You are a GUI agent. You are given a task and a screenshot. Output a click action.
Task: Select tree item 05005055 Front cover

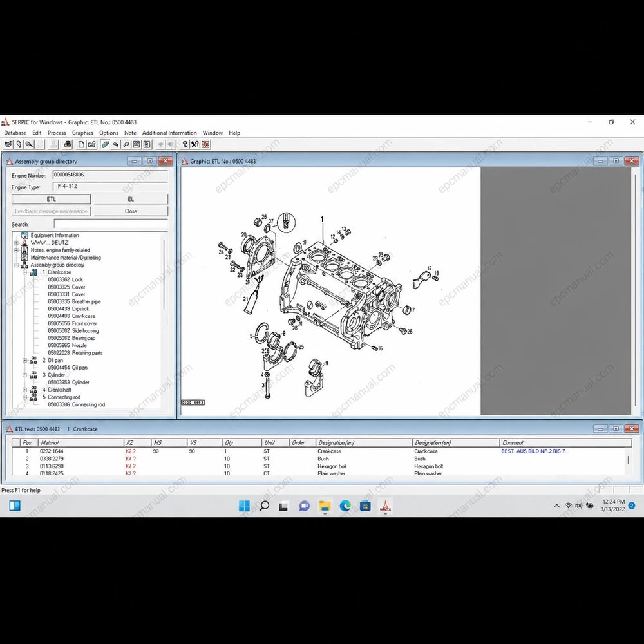pos(72,324)
